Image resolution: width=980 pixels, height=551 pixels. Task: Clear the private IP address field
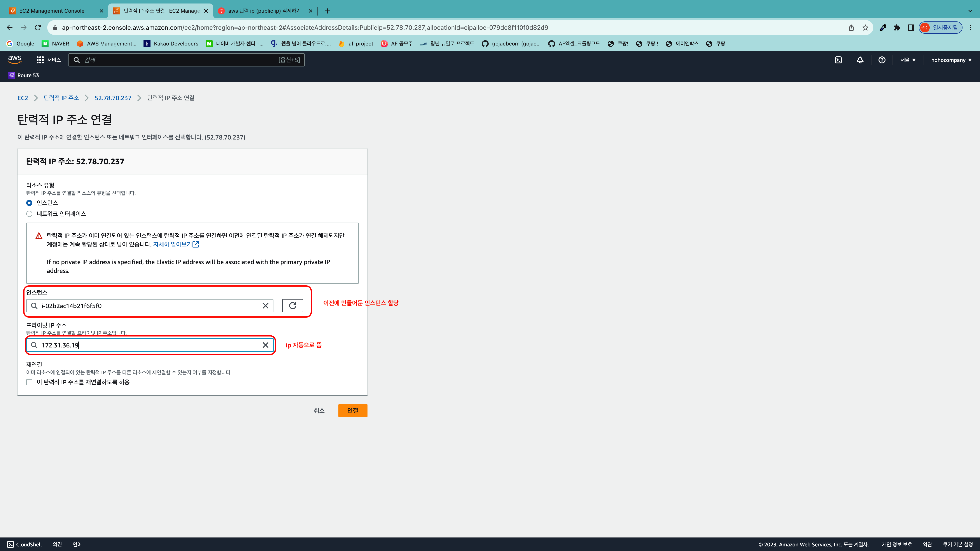click(x=266, y=345)
